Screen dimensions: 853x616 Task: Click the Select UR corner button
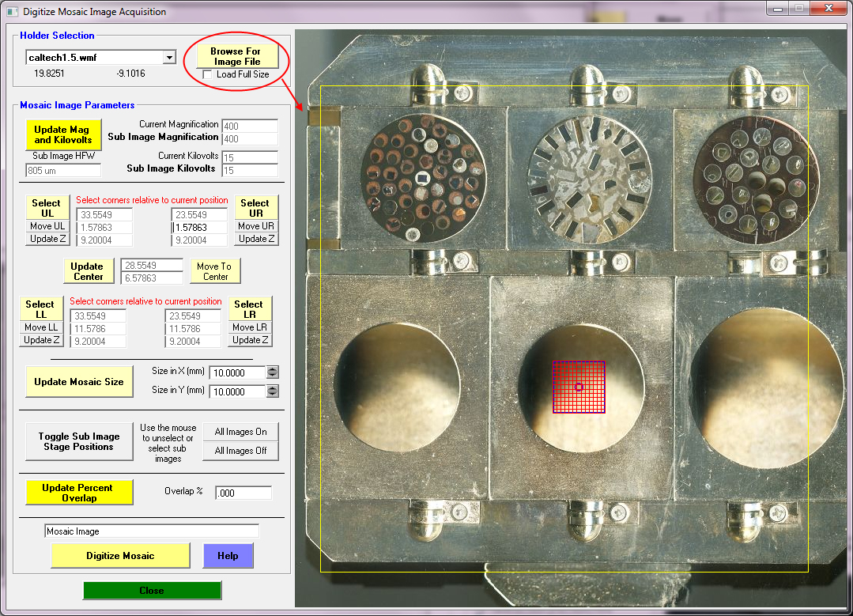click(255, 208)
